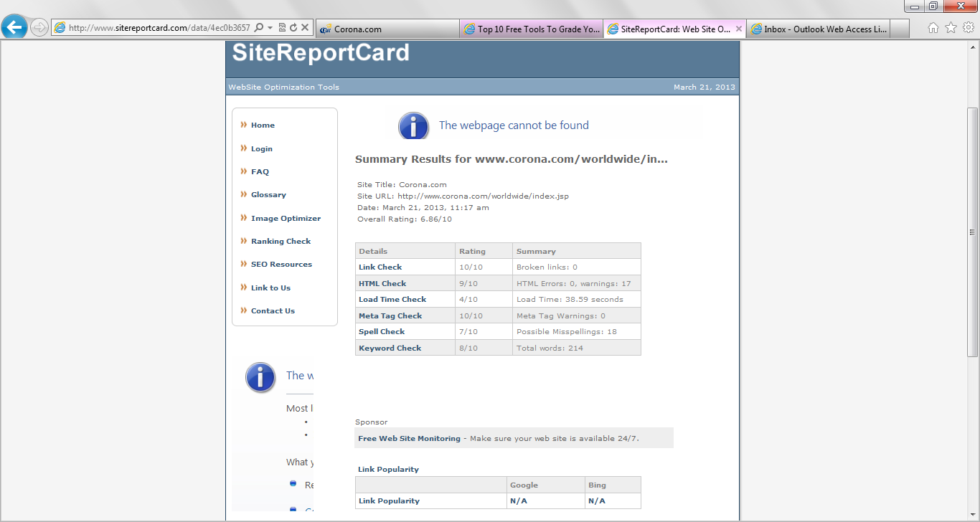Open Ranking Check in sidebar
Image resolution: width=980 pixels, height=522 pixels.
[281, 241]
